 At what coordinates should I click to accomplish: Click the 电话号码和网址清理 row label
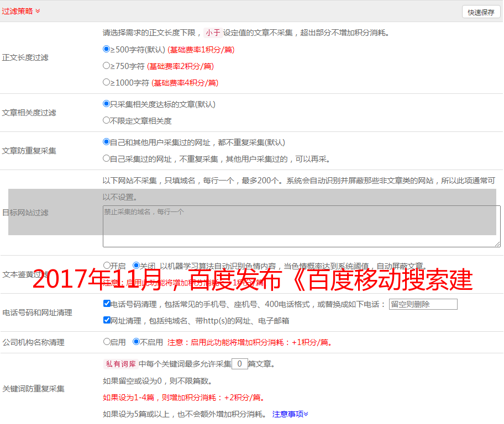coord(37,312)
